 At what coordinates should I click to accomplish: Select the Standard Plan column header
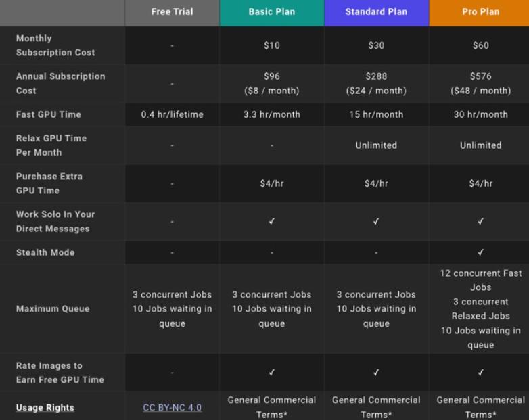(377, 11)
